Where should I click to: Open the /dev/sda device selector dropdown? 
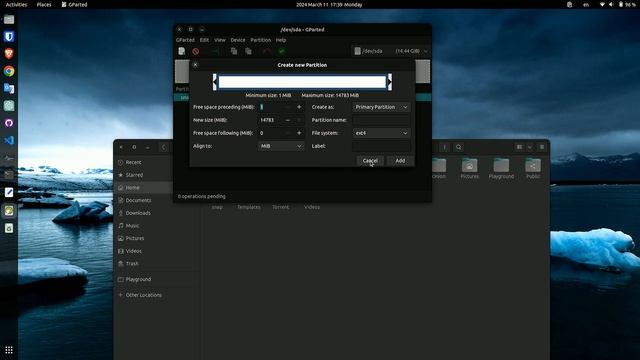point(391,51)
